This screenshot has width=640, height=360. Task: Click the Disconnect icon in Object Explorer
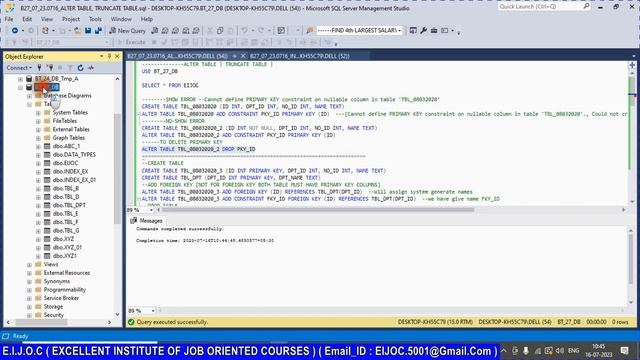50,68
